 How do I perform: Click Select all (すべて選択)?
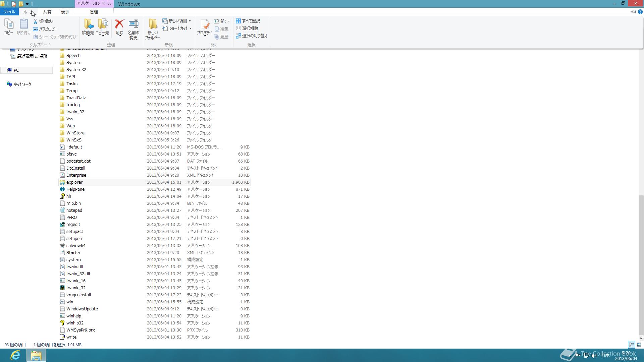248,21
